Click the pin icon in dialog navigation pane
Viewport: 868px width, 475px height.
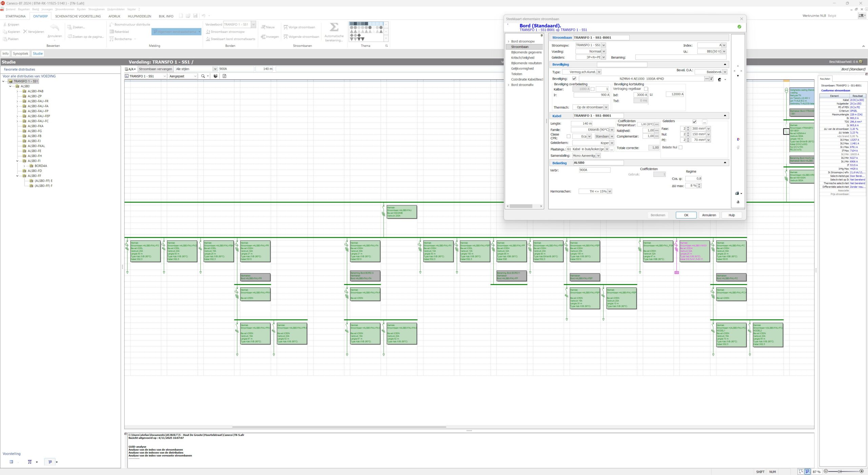[x=541, y=35]
